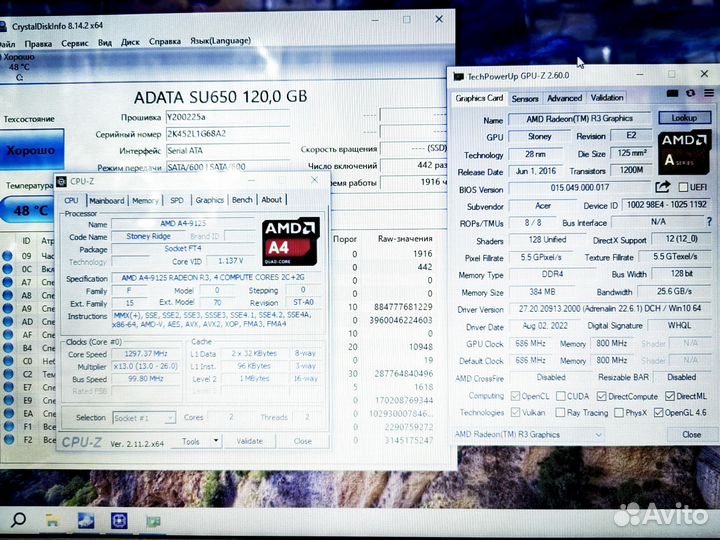Toggle PhysX checkbox
Image resolution: width=720 pixels, height=540 pixels.
(619, 412)
